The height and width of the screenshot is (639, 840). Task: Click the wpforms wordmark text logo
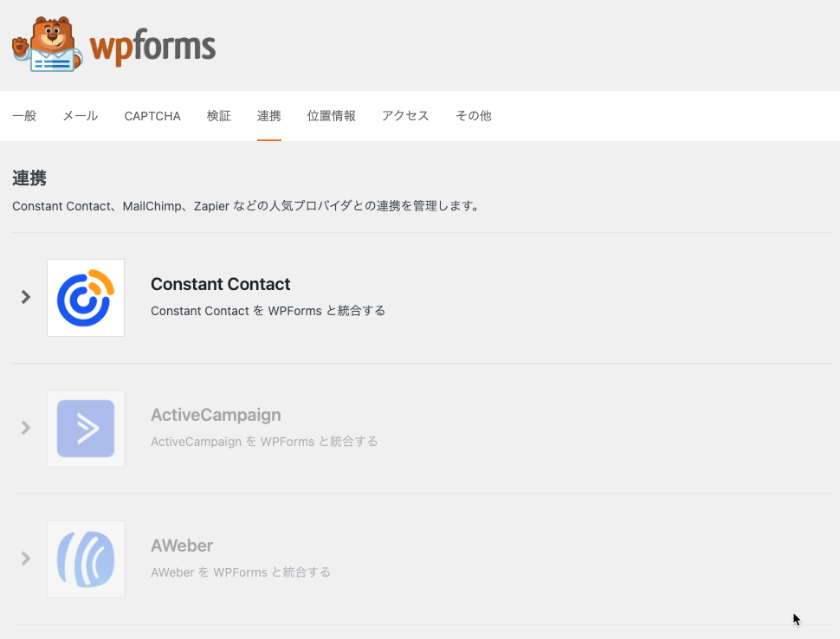152,47
